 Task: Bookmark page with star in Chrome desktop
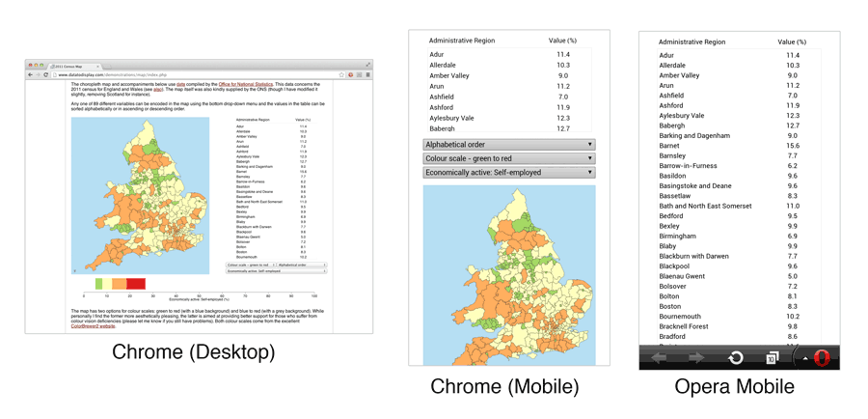pos(341,75)
